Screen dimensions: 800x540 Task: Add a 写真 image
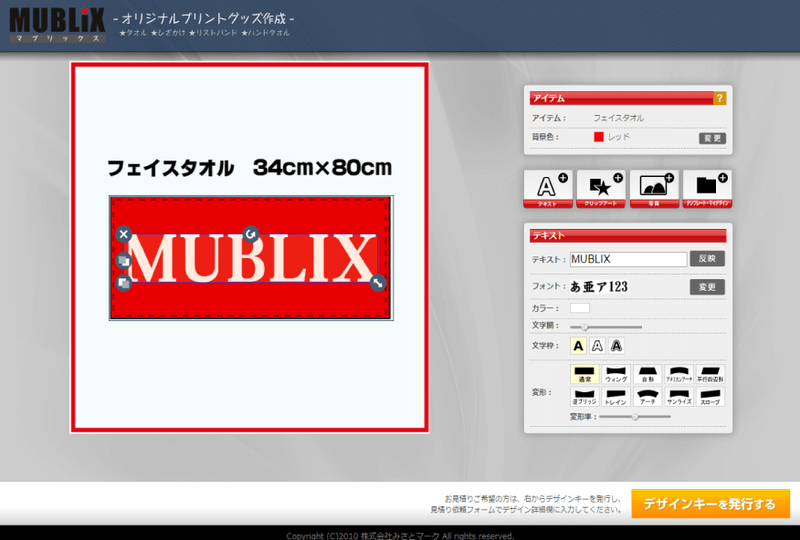[x=654, y=189]
